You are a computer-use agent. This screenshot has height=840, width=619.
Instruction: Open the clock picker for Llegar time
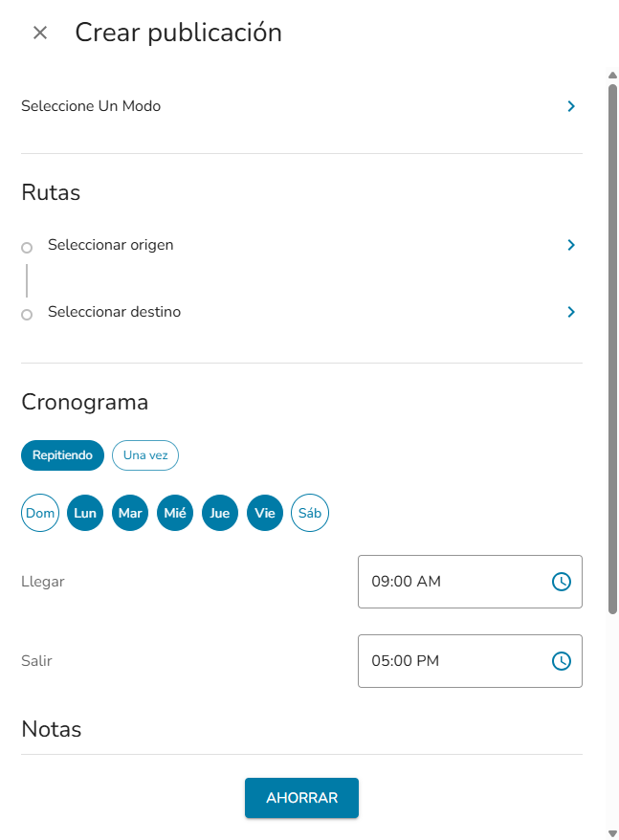coord(563,581)
